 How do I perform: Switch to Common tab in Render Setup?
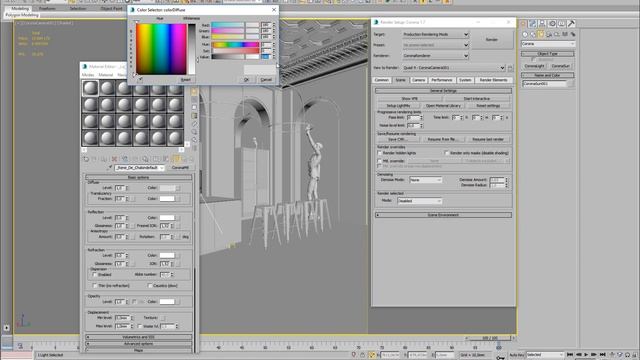pyautogui.click(x=382, y=80)
